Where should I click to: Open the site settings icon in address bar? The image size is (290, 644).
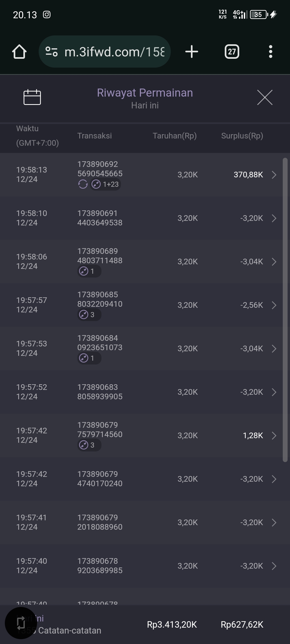click(52, 52)
